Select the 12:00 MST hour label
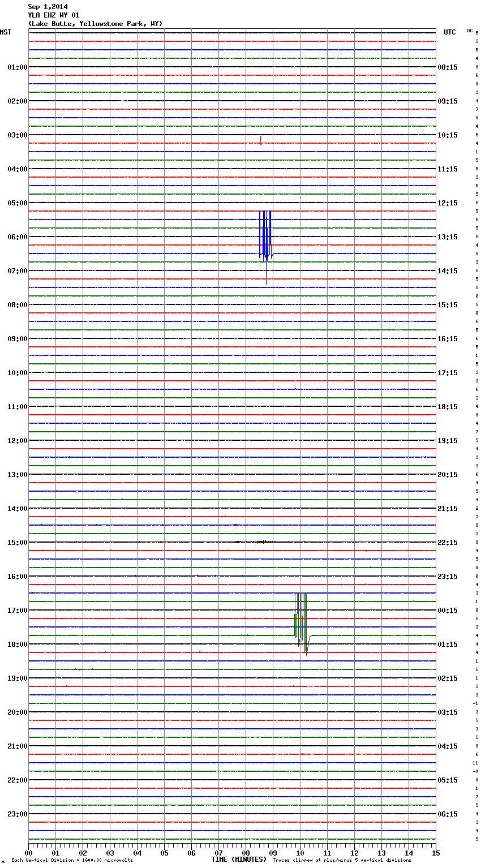Screen dimensions: 481x868 (18, 441)
